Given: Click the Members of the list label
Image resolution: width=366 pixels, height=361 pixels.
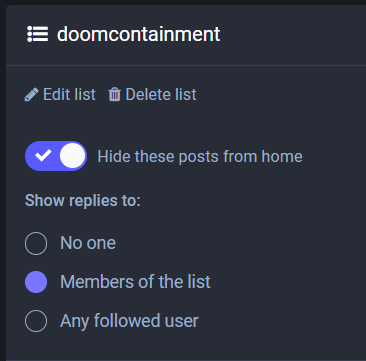Looking at the screenshot, I should (x=135, y=282).
